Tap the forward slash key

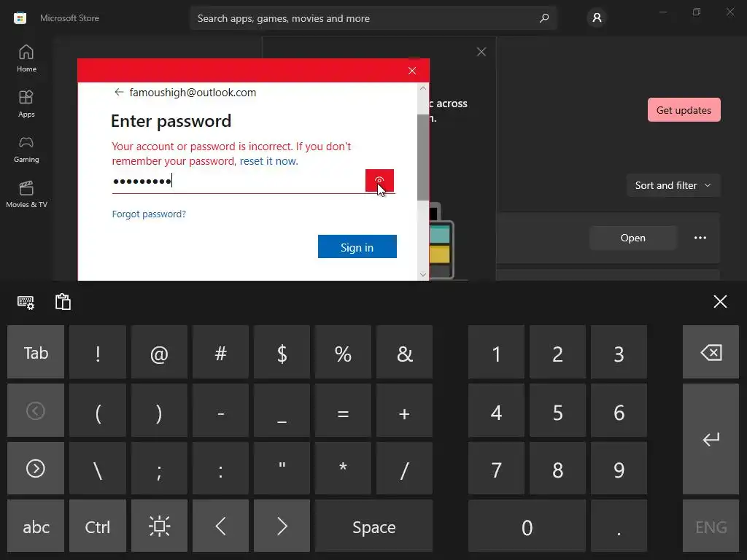pos(404,469)
